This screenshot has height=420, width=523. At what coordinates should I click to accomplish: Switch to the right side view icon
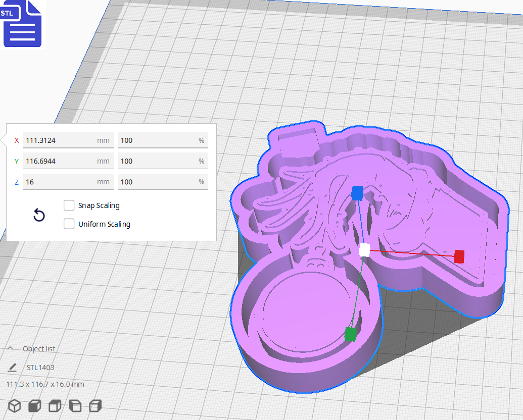pyautogui.click(x=94, y=405)
